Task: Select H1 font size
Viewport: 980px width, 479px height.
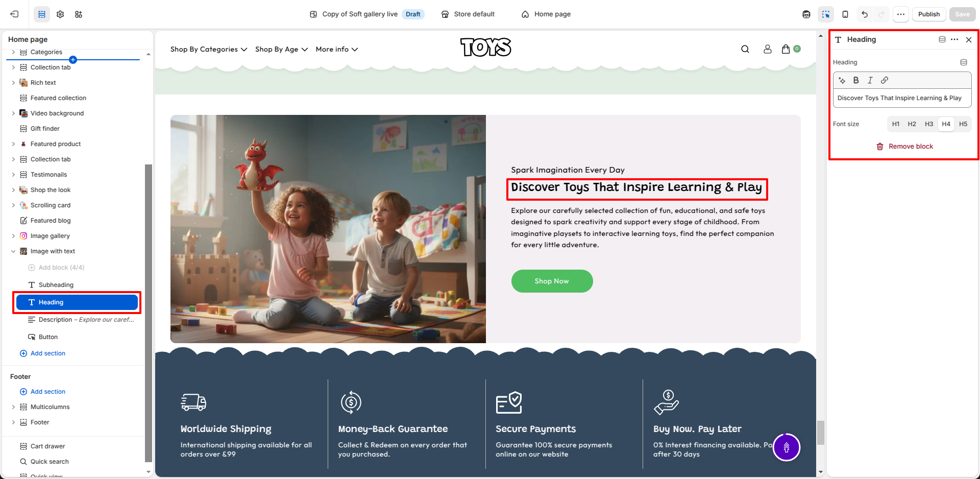Action: tap(896, 124)
